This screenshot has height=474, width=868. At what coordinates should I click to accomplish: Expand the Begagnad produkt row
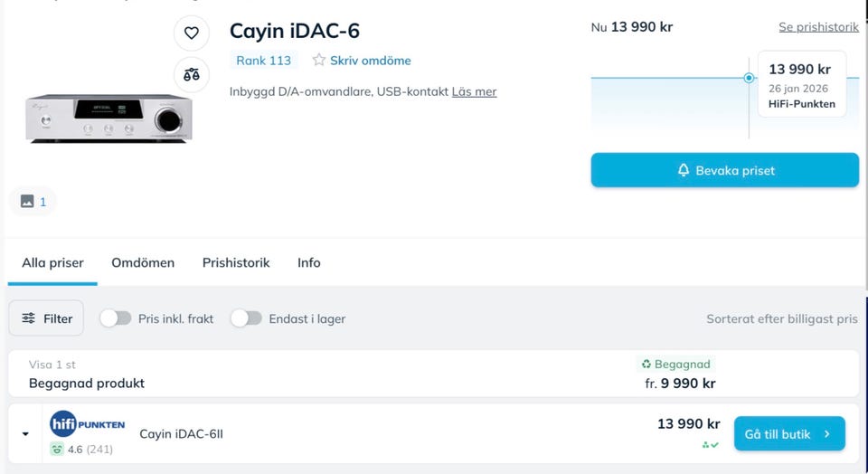pos(87,383)
